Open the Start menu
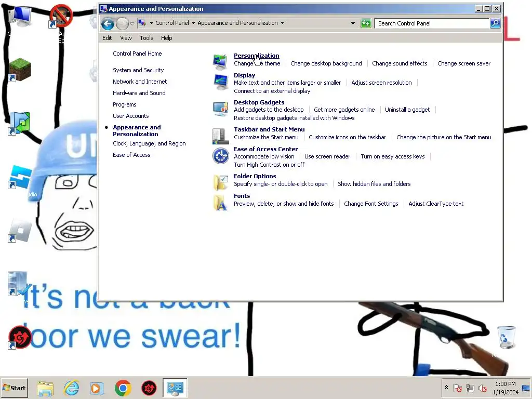The image size is (532, 399). pos(14,388)
